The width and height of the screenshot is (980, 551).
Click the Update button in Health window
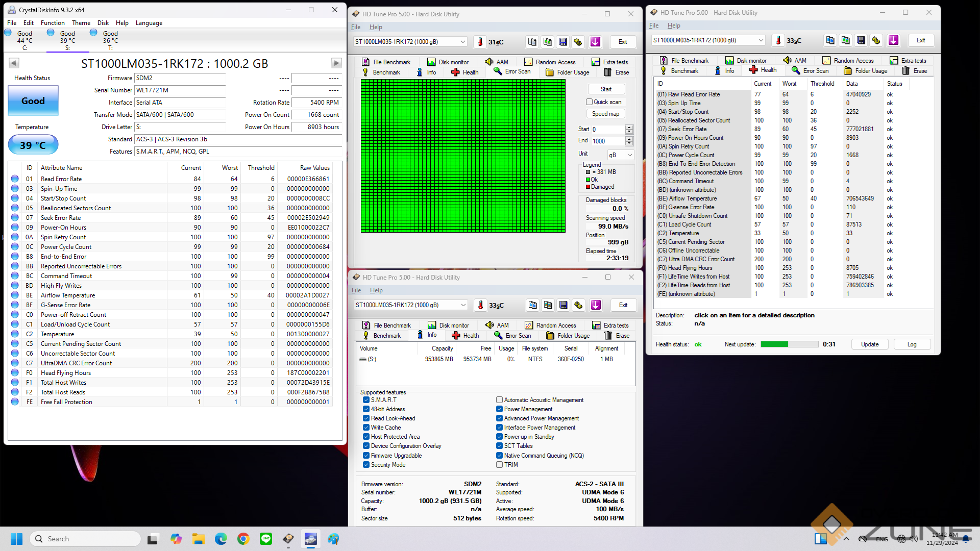[x=869, y=344]
